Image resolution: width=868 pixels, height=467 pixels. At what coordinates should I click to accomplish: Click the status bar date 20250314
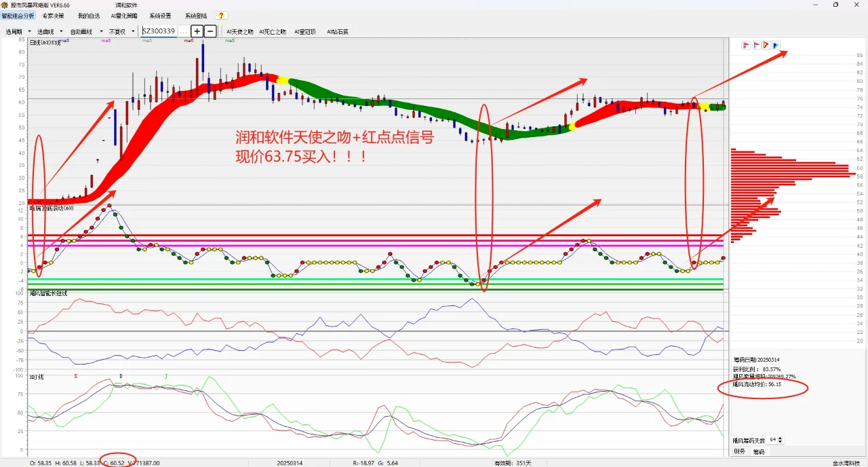(290, 463)
